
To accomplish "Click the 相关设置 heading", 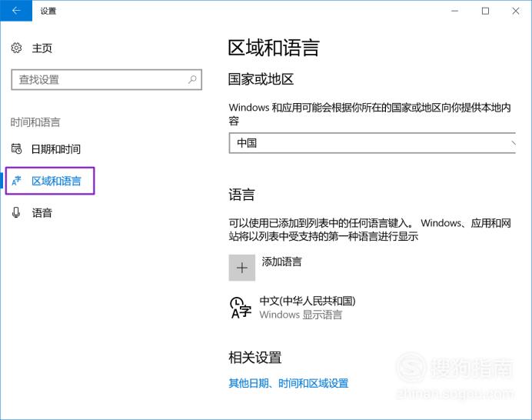I will coord(254,358).
